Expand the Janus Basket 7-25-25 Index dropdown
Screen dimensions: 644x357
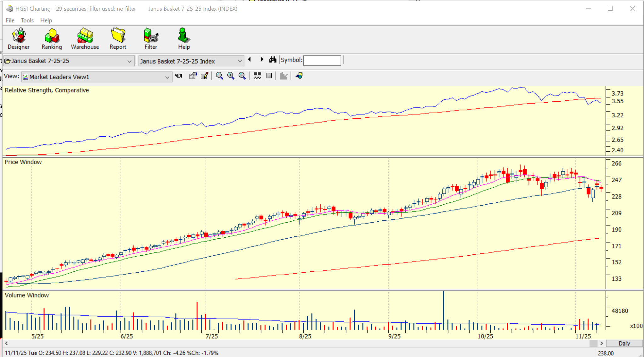pos(240,61)
